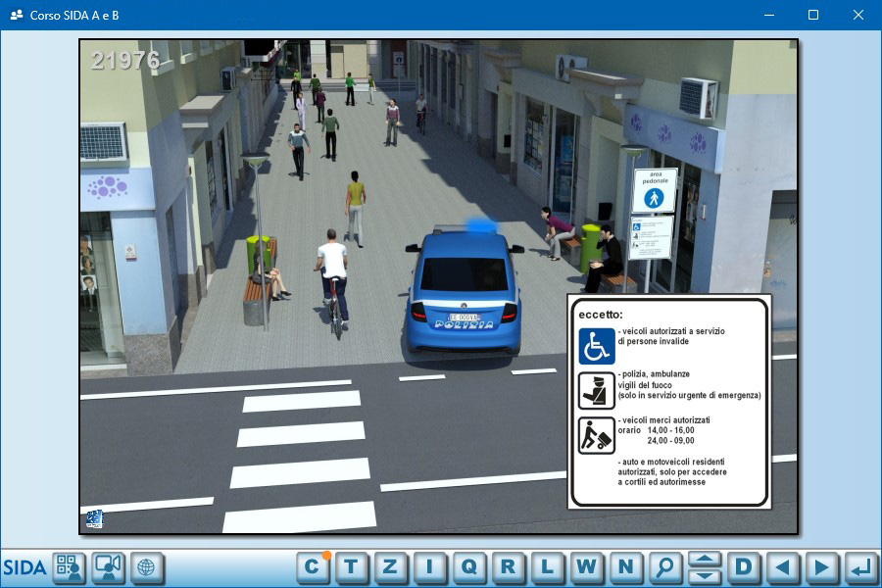This screenshot has width=882, height=588.
Task: Open the magnifying glass search tool
Action: click(664, 566)
